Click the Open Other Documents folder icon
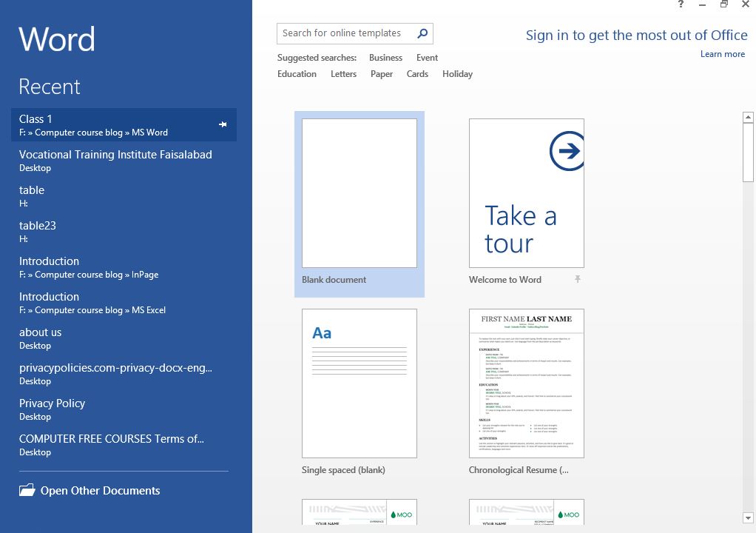The width and height of the screenshot is (756, 533). pyautogui.click(x=25, y=490)
